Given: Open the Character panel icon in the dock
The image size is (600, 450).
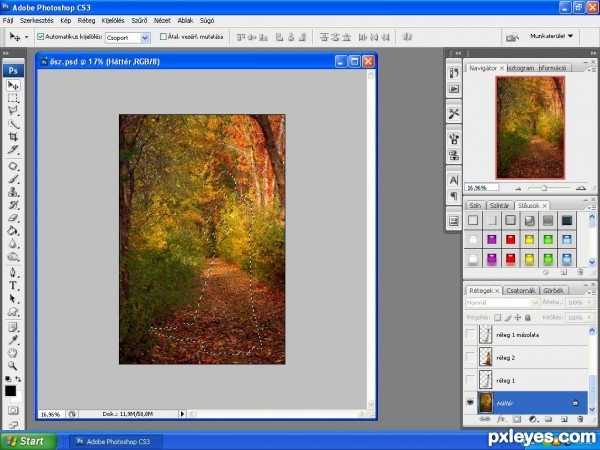Looking at the screenshot, I should 454,180.
